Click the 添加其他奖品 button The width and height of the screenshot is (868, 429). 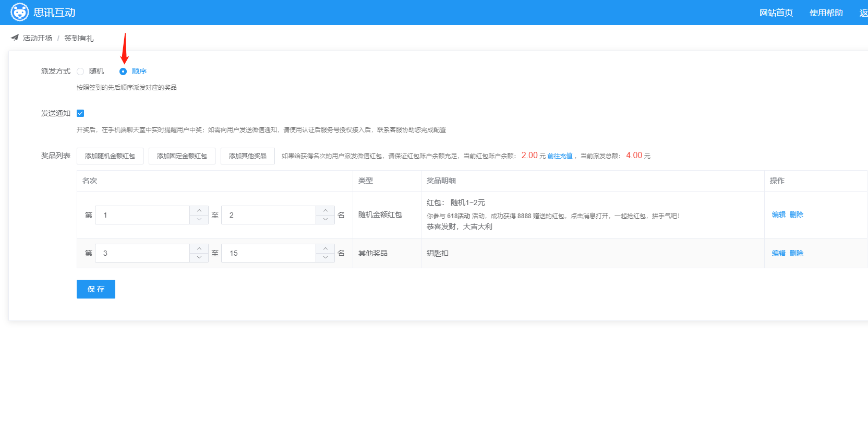tap(248, 156)
